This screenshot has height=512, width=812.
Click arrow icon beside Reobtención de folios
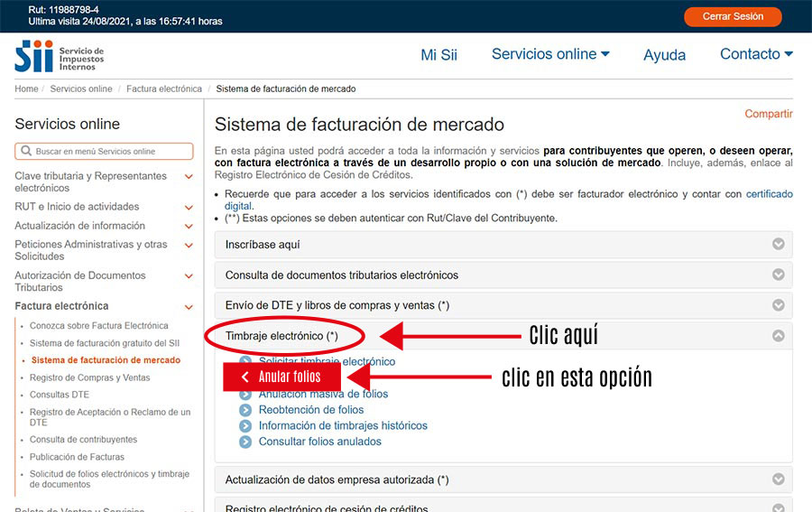tap(245, 410)
